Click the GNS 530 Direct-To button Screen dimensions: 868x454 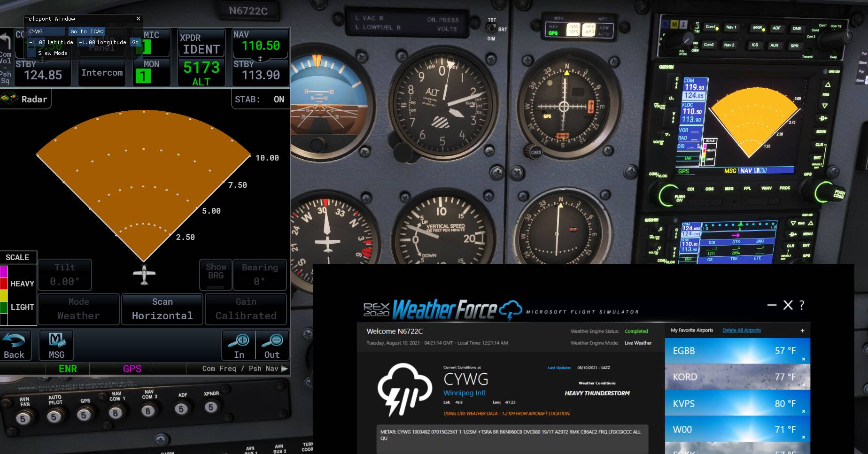tap(823, 118)
